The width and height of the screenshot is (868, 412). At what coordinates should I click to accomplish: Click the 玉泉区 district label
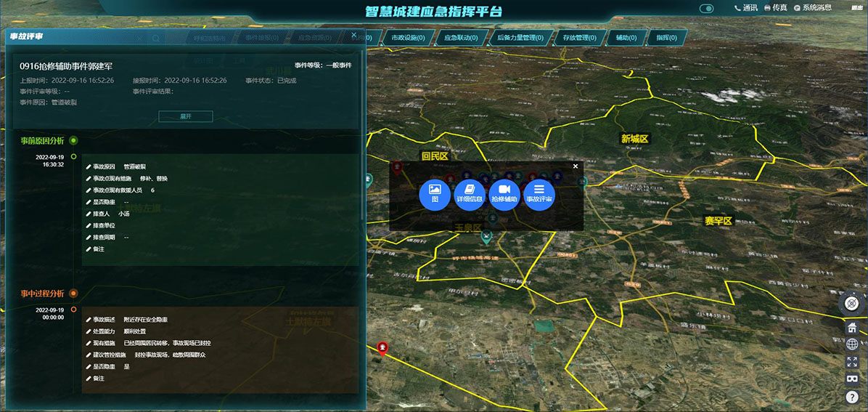coord(468,227)
